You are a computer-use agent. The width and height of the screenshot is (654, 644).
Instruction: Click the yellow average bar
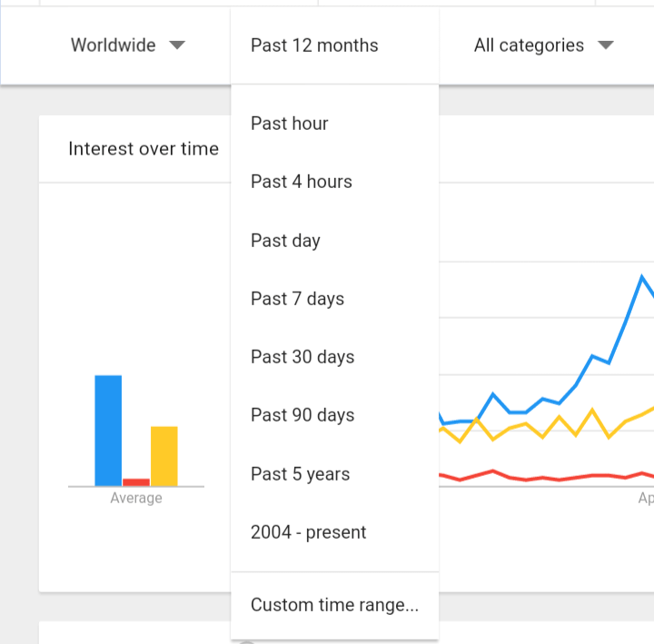coord(164,456)
